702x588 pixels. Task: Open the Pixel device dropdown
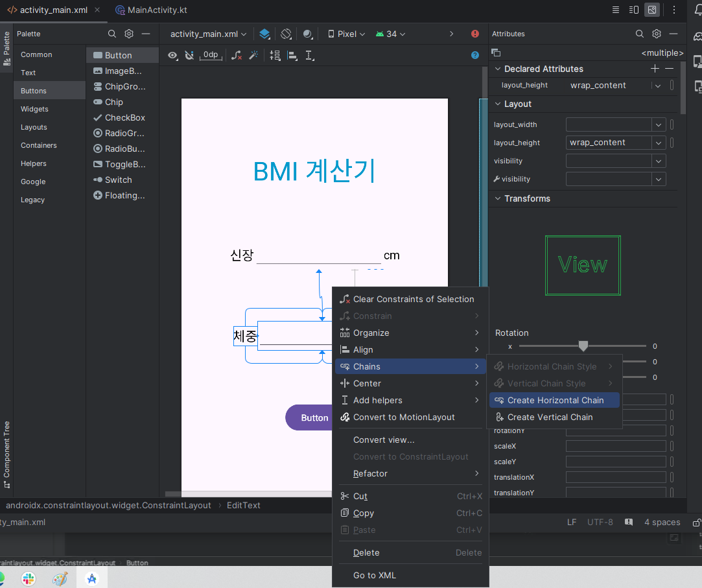click(347, 34)
